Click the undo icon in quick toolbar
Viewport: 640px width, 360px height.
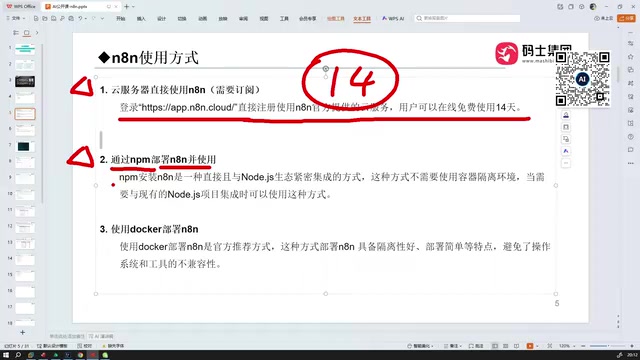[x=80, y=18]
